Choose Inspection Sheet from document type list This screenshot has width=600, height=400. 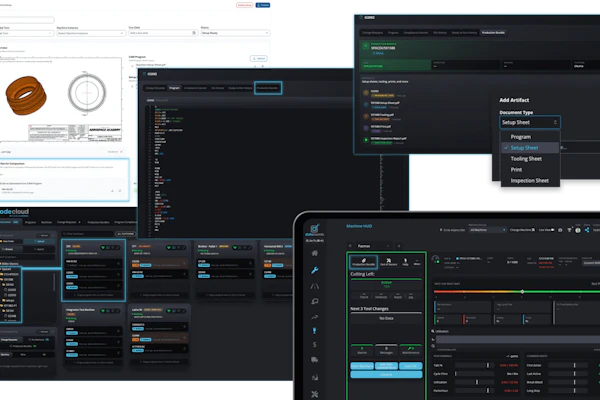530,180
